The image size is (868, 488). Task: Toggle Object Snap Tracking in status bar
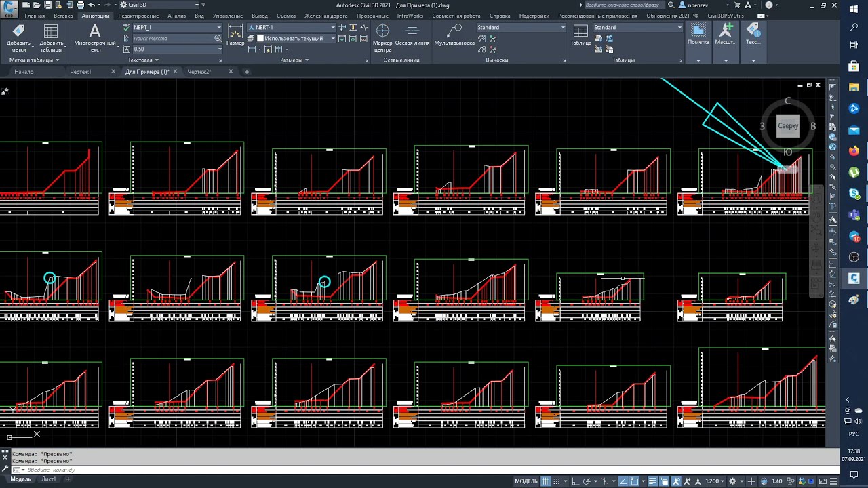tap(625, 481)
